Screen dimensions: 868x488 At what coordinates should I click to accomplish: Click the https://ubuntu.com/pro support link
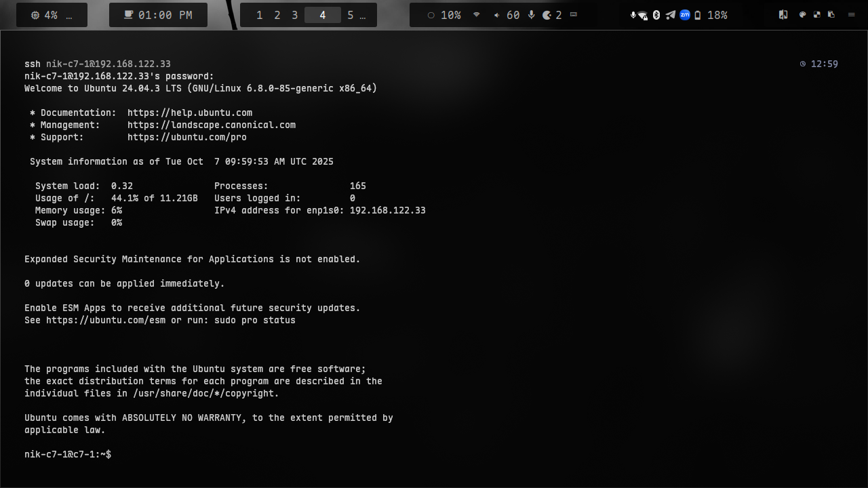(x=186, y=138)
